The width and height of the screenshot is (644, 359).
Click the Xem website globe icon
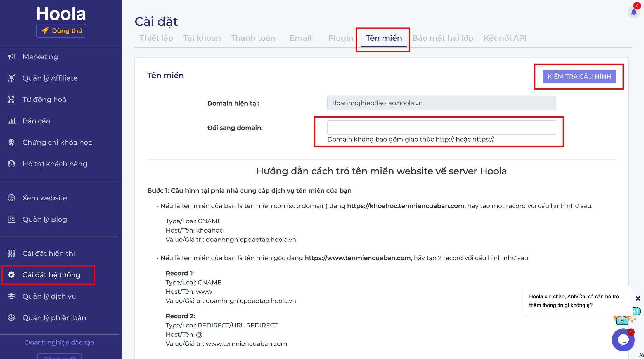(11, 198)
